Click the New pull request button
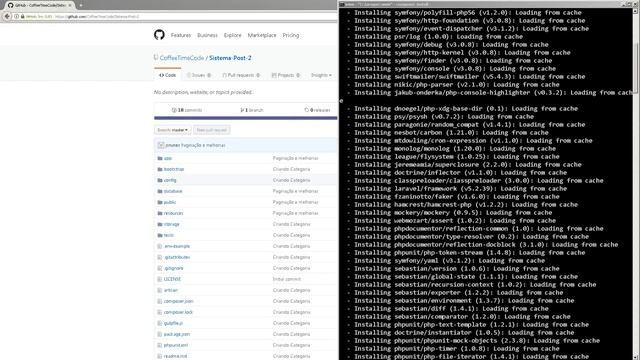The image size is (640, 360). pos(211,130)
